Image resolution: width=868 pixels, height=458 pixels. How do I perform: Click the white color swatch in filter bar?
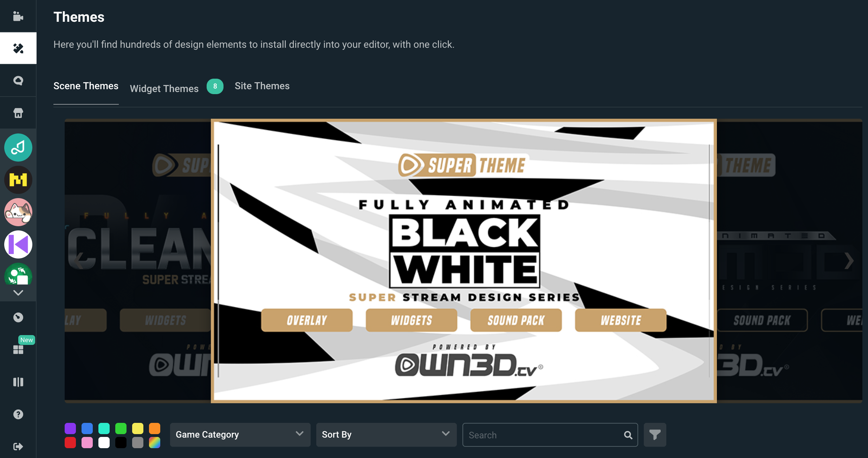coord(104,443)
